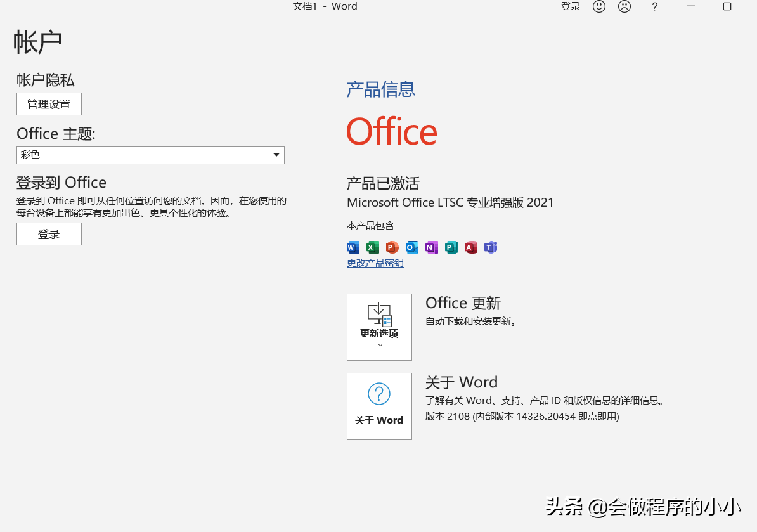The width and height of the screenshot is (757, 532).
Task: Click the Access app icon
Action: tap(470, 248)
